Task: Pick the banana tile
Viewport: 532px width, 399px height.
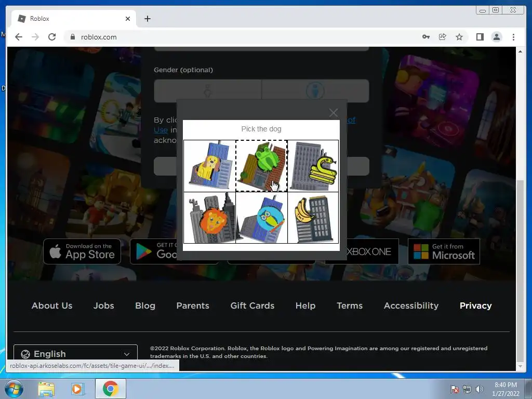Action: [313, 218]
